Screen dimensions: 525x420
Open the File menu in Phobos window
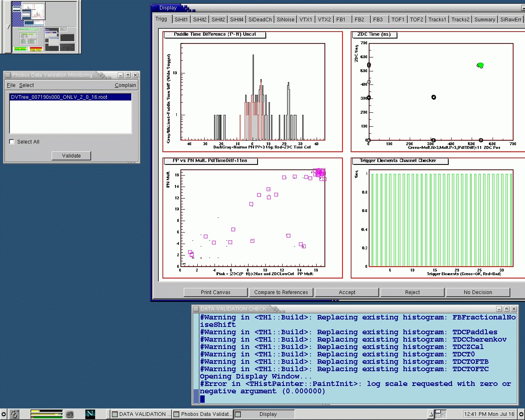click(x=11, y=85)
